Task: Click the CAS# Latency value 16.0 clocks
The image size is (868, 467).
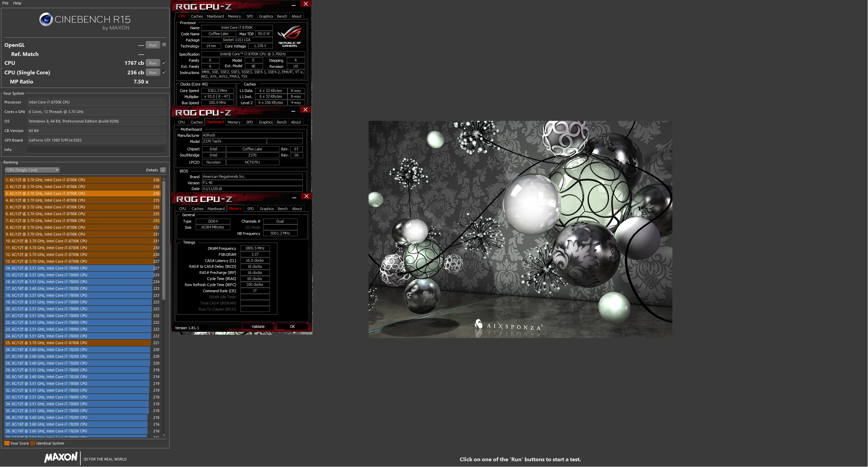Action: (255, 260)
